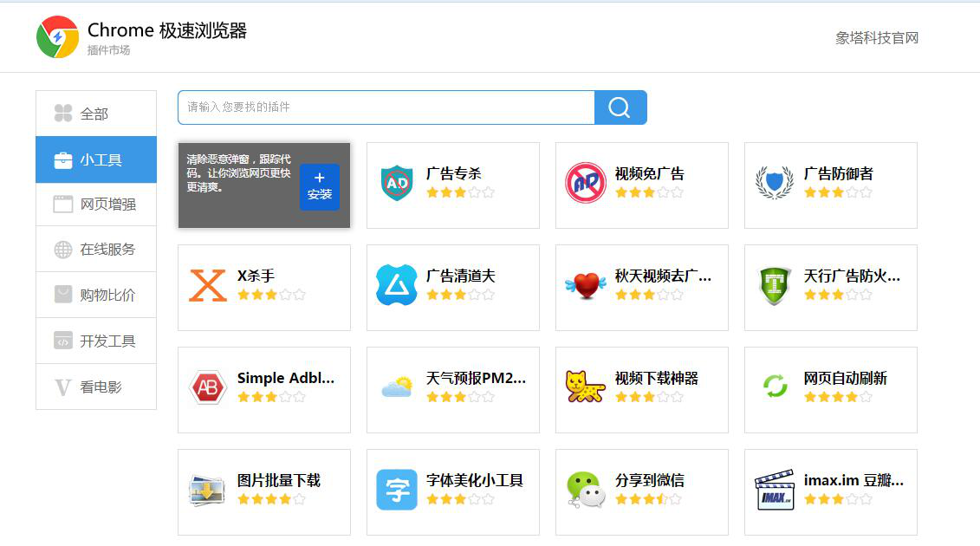Select the 看电影 category
Screen dimensions: 980x546
tap(95, 387)
